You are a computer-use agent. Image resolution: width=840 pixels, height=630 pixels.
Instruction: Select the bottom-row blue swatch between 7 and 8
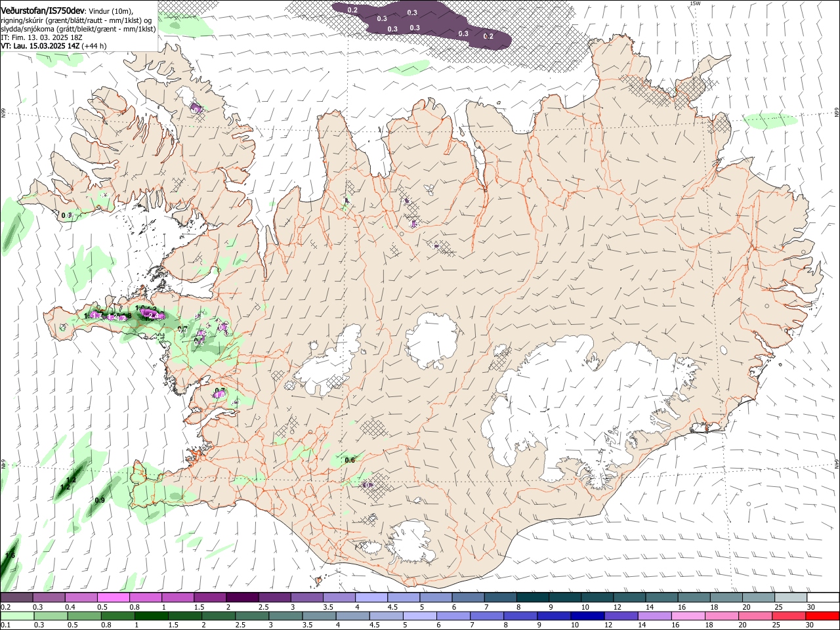pyautogui.click(x=488, y=616)
